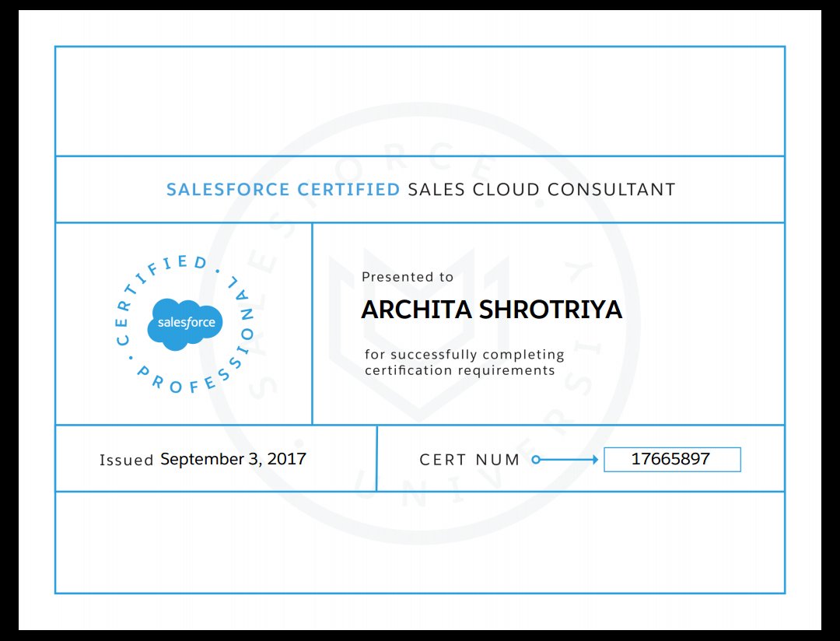The width and height of the screenshot is (840, 641).
Task: Click 'certification requirements' line
Action: pyautogui.click(x=460, y=370)
